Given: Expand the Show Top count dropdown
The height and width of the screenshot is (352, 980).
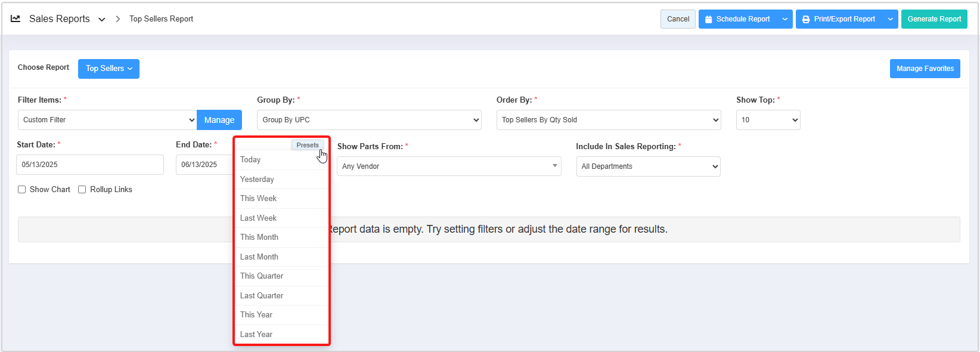Looking at the screenshot, I should 768,120.
